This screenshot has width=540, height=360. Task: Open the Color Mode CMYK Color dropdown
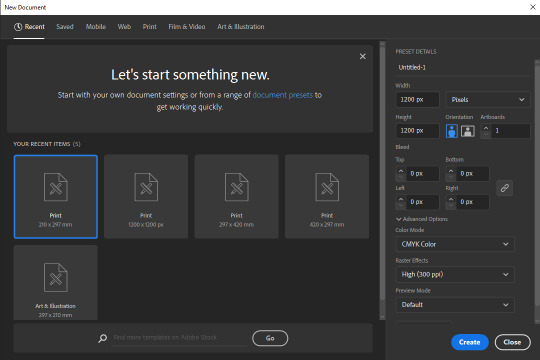(x=455, y=244)
